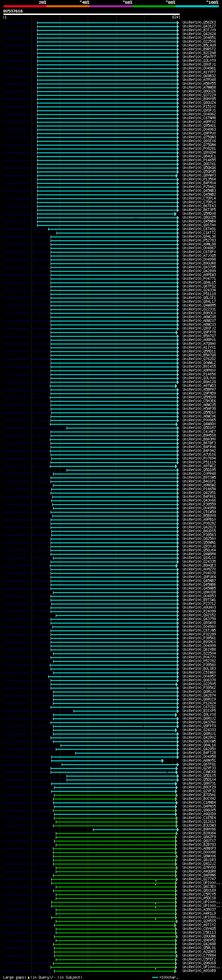Click the cyan ~100% identity legend bar

tap(197, 6)
